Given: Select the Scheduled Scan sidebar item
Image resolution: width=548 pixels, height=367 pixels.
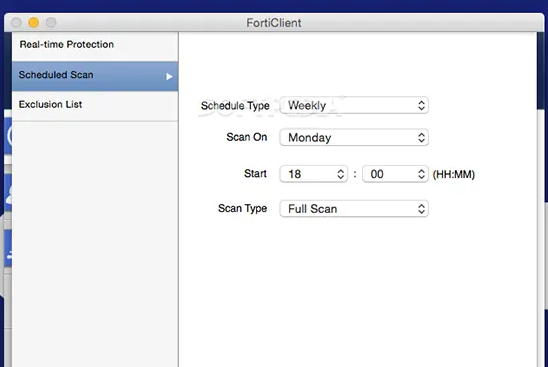Looking at the screenshot, I should (95, 76).
